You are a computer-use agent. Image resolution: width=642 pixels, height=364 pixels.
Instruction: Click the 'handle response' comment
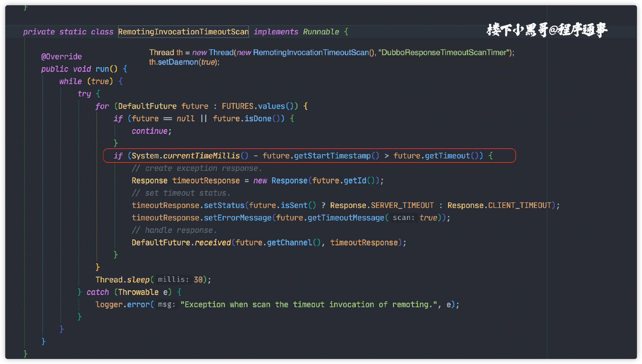click(x=174, y=230)
